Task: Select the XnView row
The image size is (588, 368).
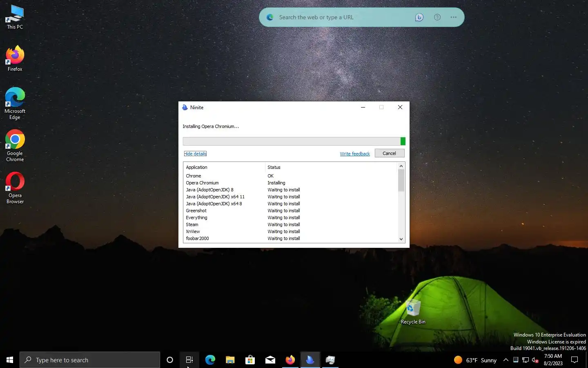Action: click(x=290, y=231)
